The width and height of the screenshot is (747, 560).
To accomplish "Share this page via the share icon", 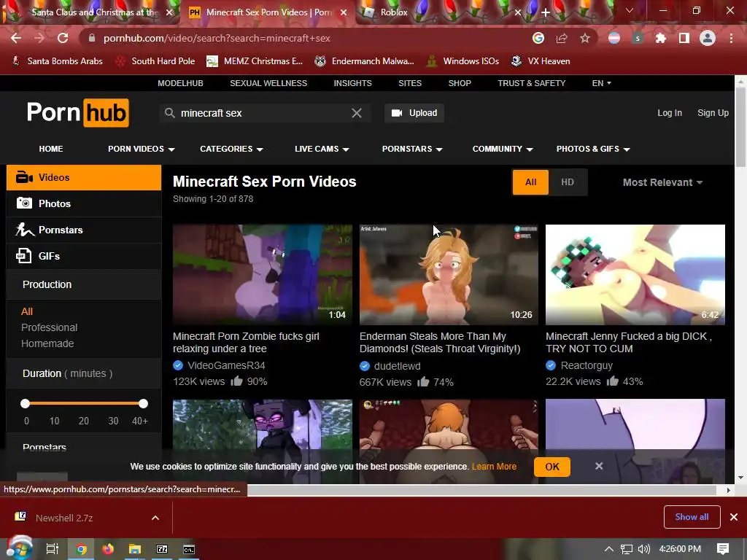I will pyautogui.click(x=562, y=38).
